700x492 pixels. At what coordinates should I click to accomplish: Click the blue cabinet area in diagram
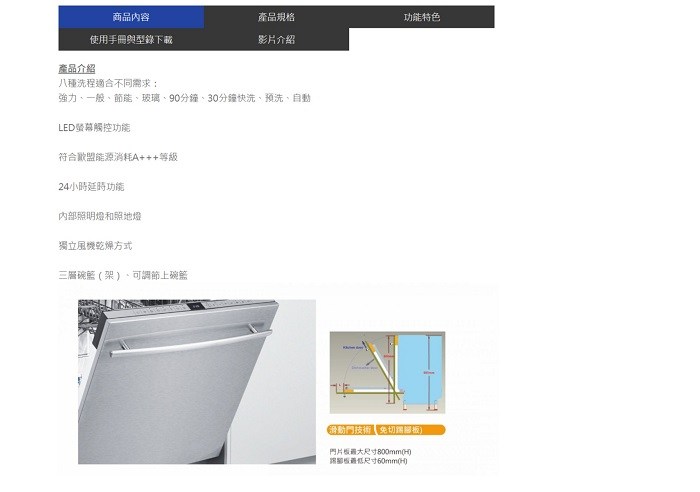[x=420, y=368]
